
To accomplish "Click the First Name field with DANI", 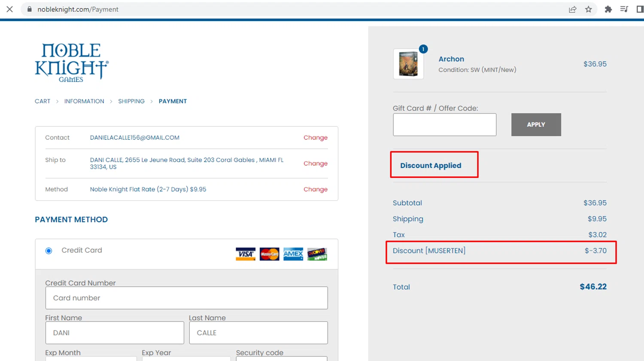I will coord(115,333).
